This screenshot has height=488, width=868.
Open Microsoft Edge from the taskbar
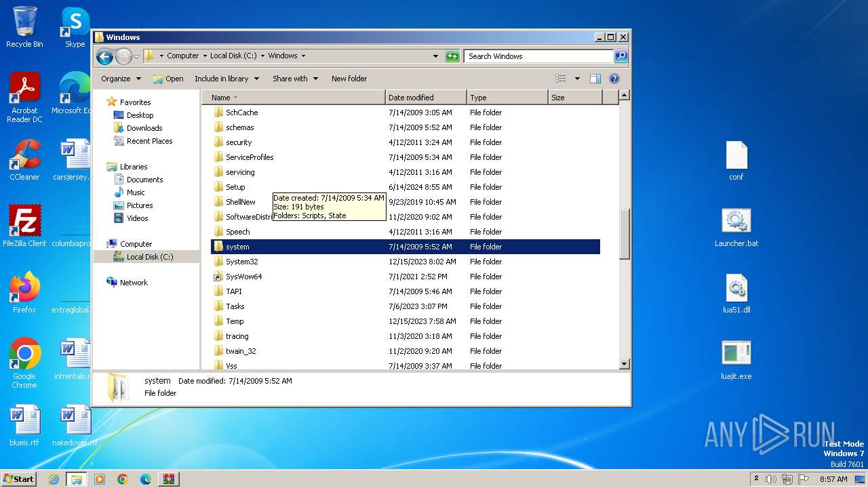point(146,479)
